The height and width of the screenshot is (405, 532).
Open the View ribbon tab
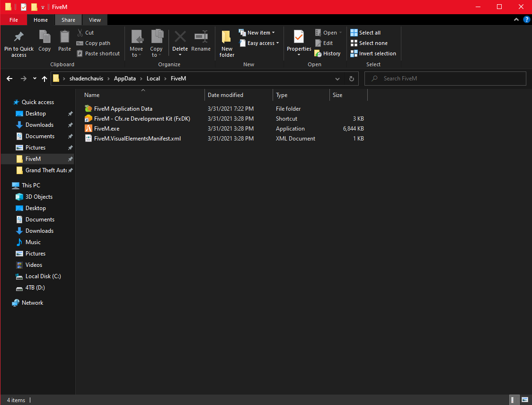(95, 20)
